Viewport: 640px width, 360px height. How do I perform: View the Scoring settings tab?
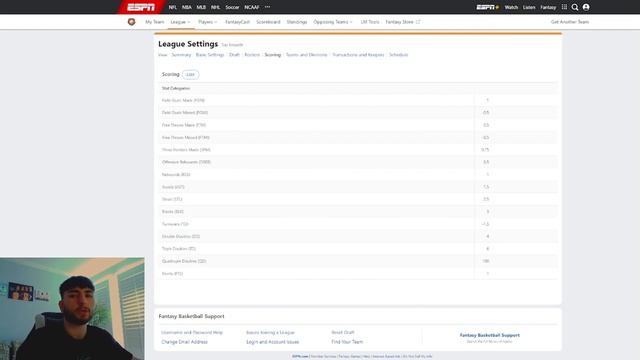[273, 55]
